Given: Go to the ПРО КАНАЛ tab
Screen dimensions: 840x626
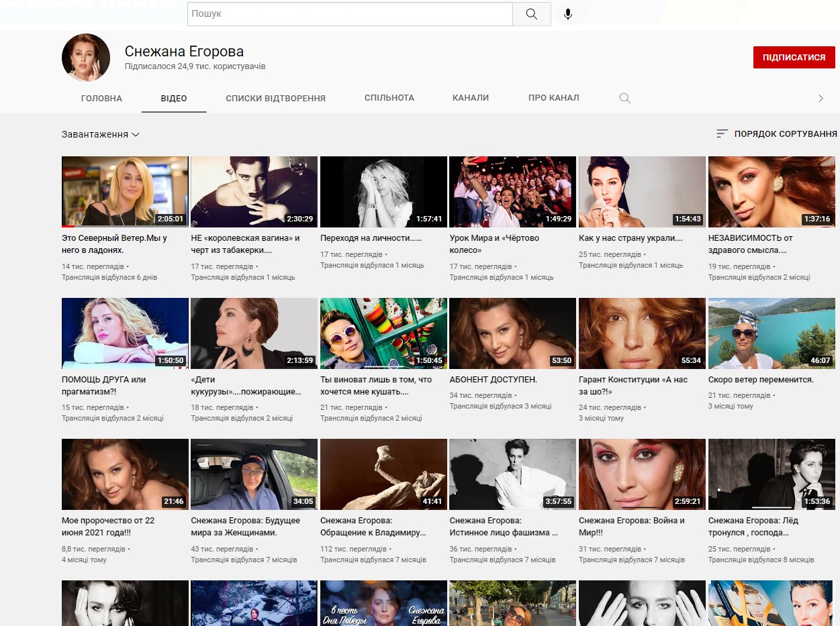Looking at the screenshot, I should click(553, 98).
